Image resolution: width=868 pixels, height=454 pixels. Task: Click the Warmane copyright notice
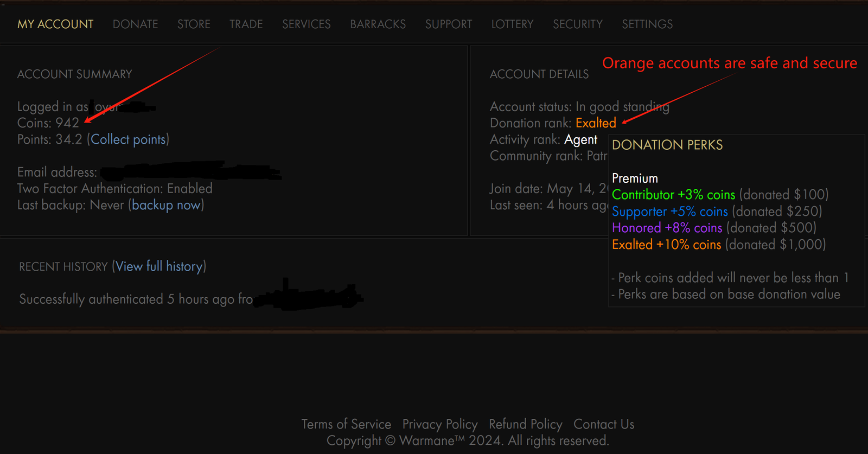pyautogui.click(x=468, y=440)
